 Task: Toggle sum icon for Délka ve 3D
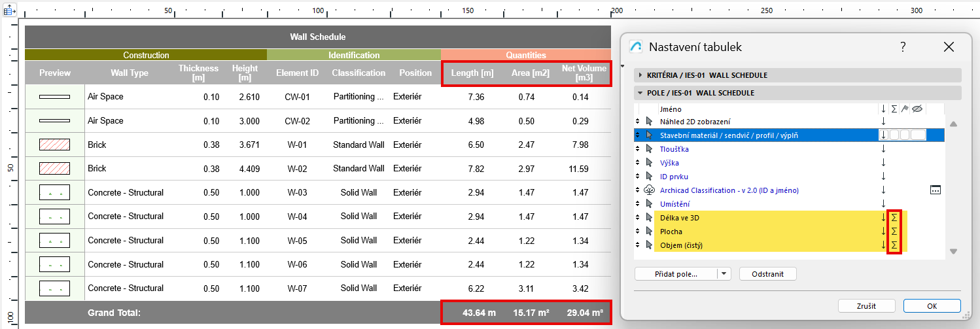tap(894, 218)
